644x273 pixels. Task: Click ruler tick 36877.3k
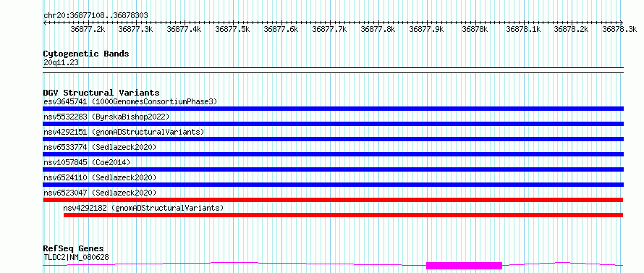[x=135, y=29]
